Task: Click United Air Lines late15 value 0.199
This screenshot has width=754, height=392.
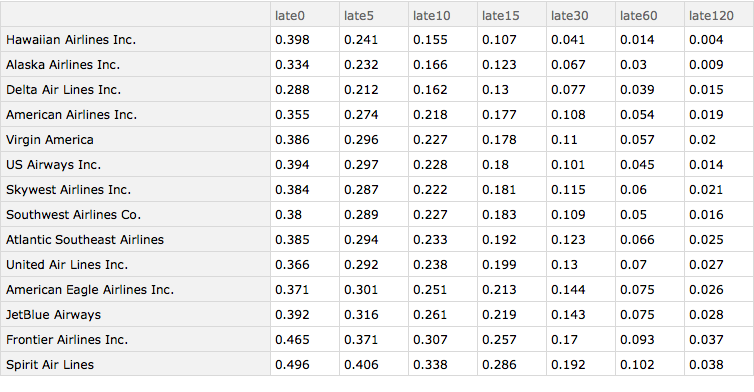Action: tap(499, 265)
